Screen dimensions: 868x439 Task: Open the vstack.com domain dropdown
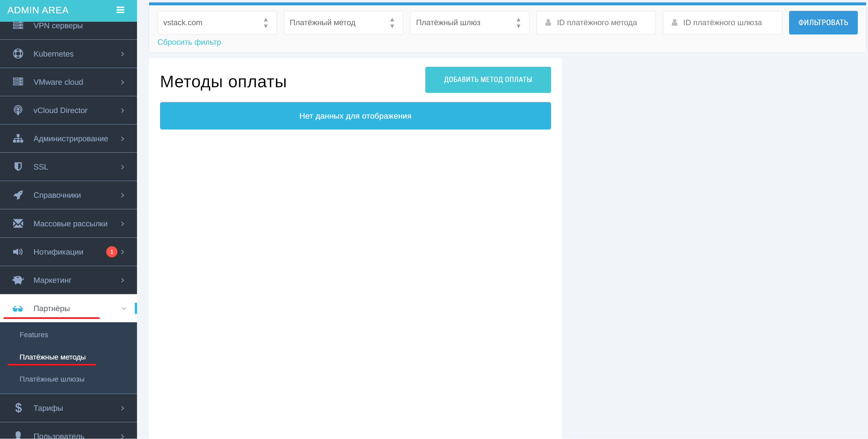click(217, 23)
